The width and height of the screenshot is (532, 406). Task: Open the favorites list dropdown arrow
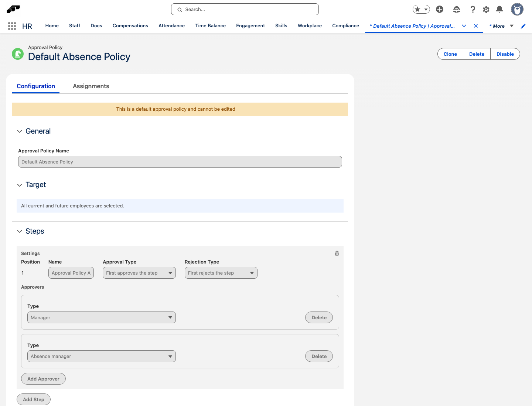coord(426,10)
